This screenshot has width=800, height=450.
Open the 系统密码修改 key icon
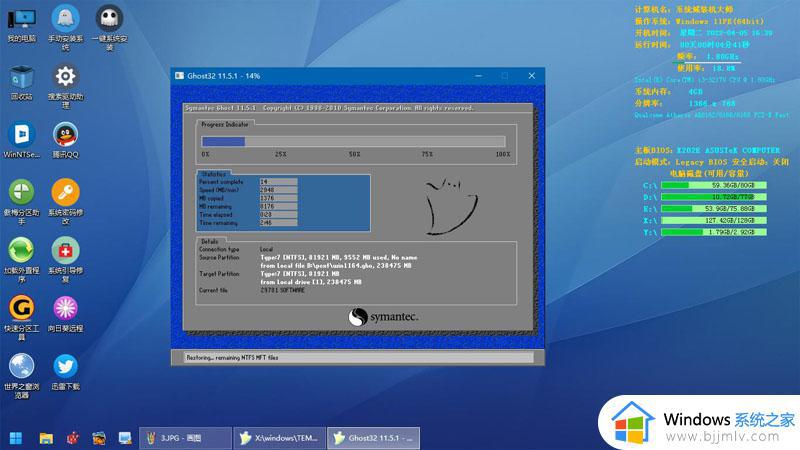coord(65,202)
